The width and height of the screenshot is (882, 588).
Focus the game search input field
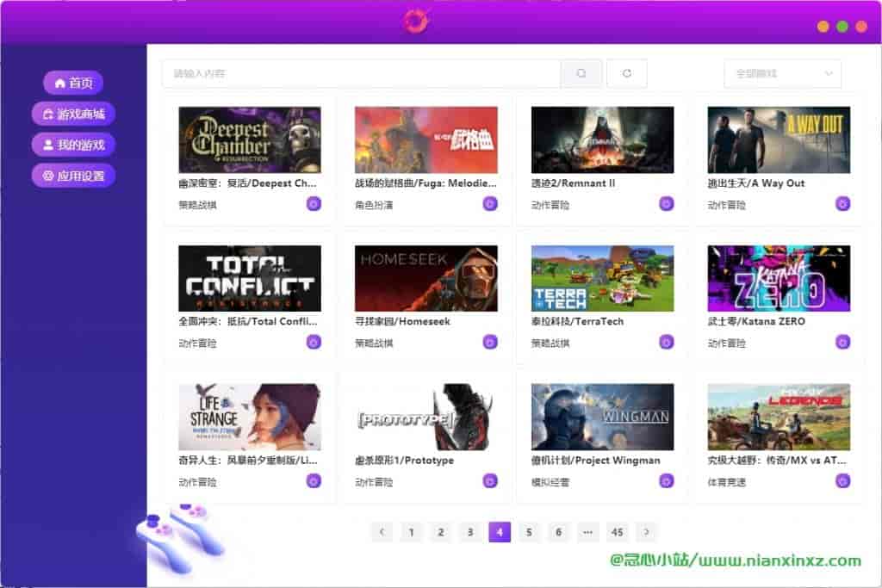[x=361, y=74]
